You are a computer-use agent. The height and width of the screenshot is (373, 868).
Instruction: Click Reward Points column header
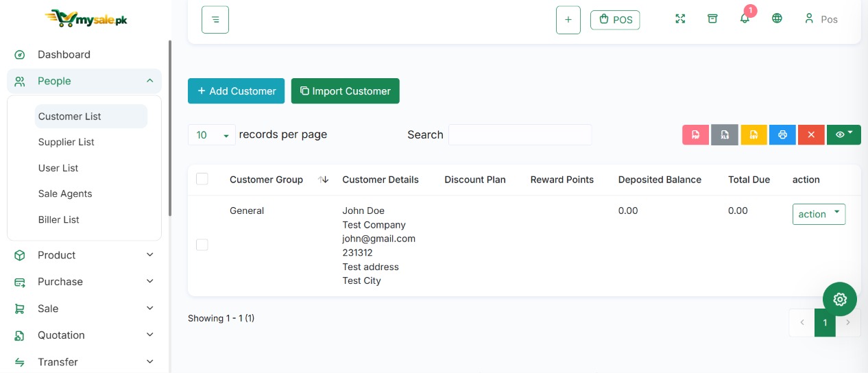[562, 180]
